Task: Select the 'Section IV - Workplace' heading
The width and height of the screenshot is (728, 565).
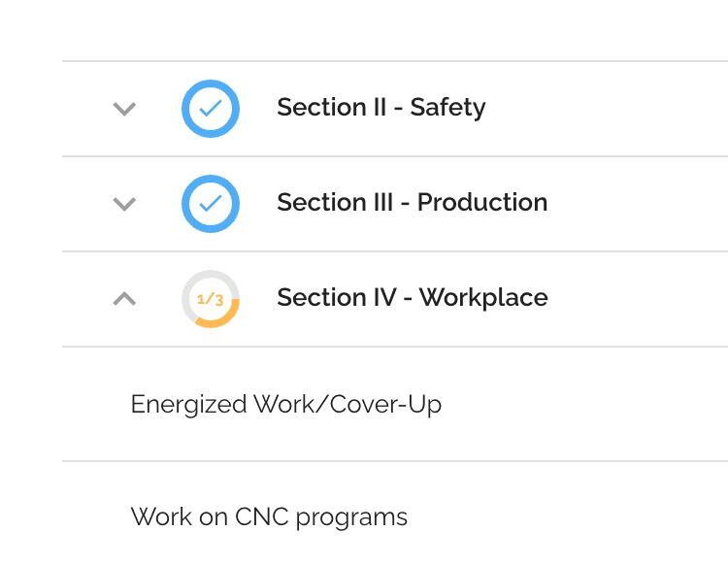Action: (x=412, y=298)
